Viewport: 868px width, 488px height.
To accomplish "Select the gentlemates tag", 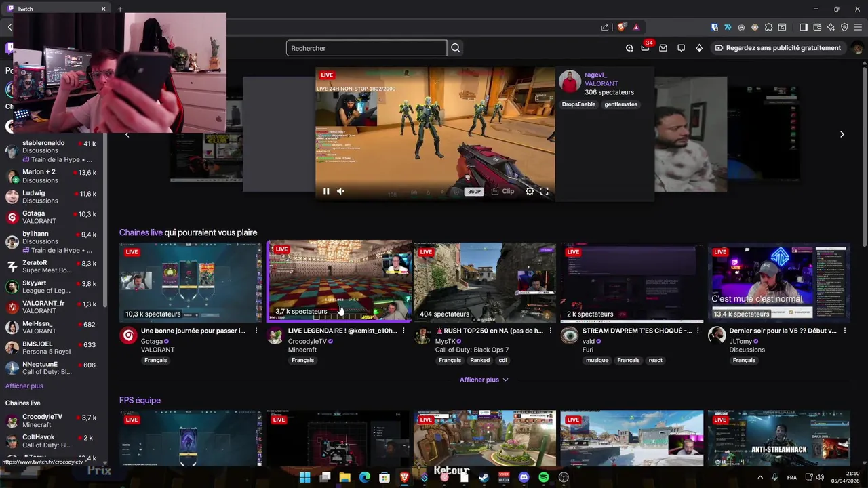I will click(x=621, y=104).
